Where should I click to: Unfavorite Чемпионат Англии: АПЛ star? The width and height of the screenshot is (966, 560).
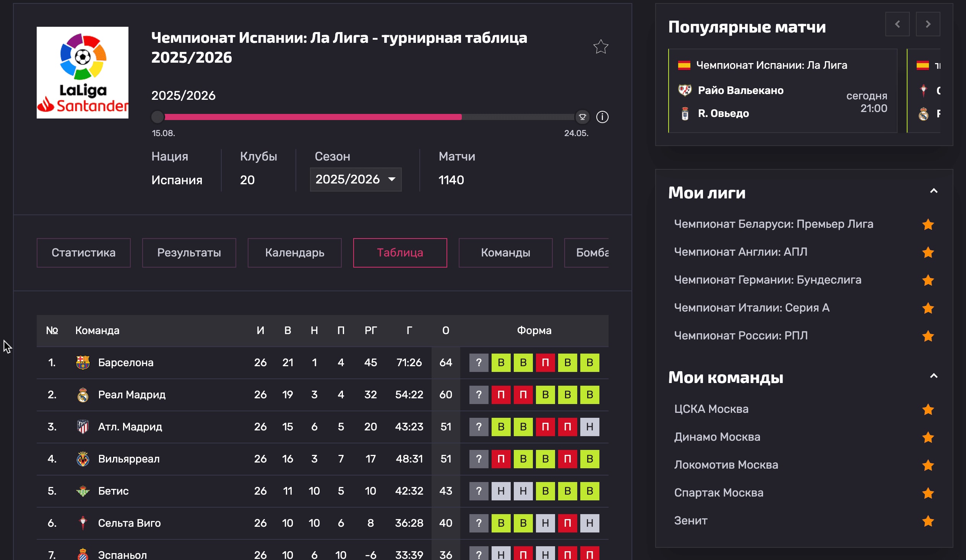(x=928, y=253)
